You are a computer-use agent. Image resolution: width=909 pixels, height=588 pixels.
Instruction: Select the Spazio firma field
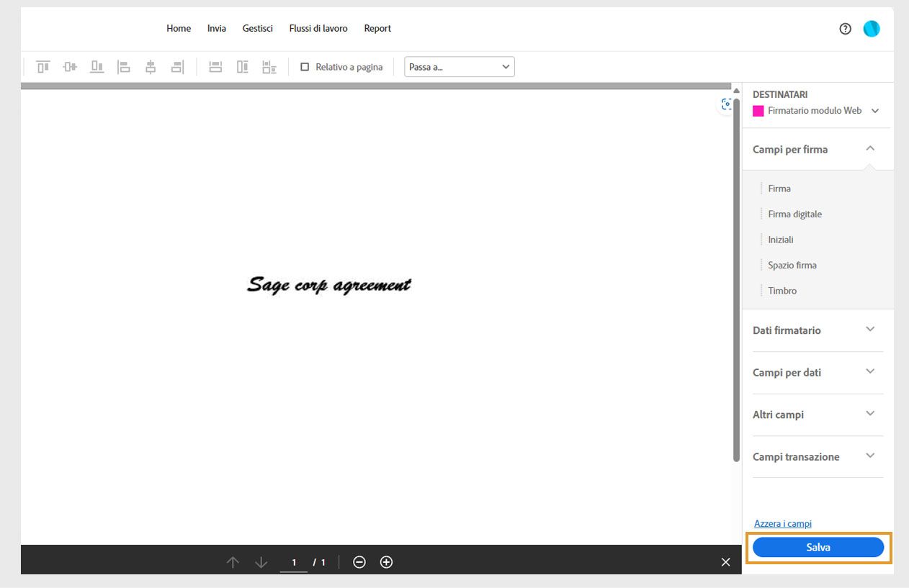coord(792,266)
